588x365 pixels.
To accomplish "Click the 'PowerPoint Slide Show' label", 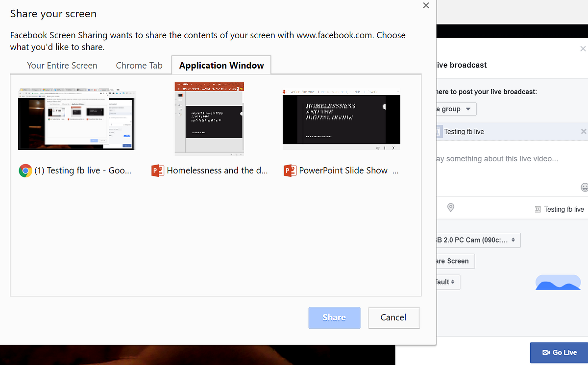I will tap(343, 170).
